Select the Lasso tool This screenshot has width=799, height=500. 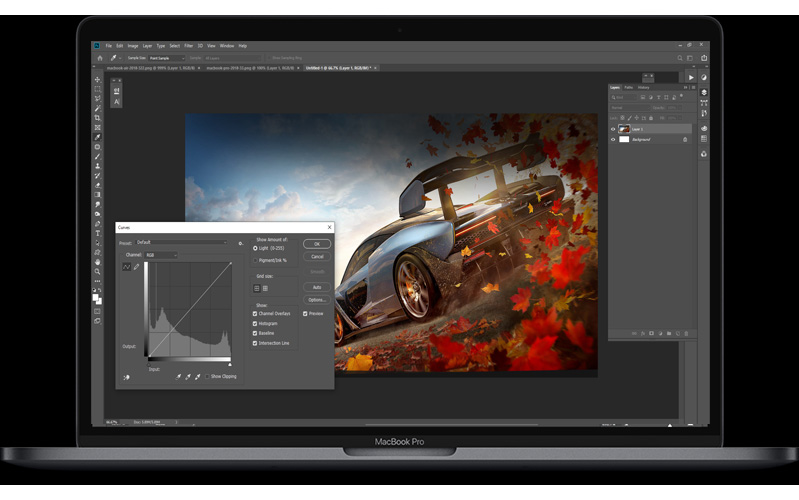(97, 99)
